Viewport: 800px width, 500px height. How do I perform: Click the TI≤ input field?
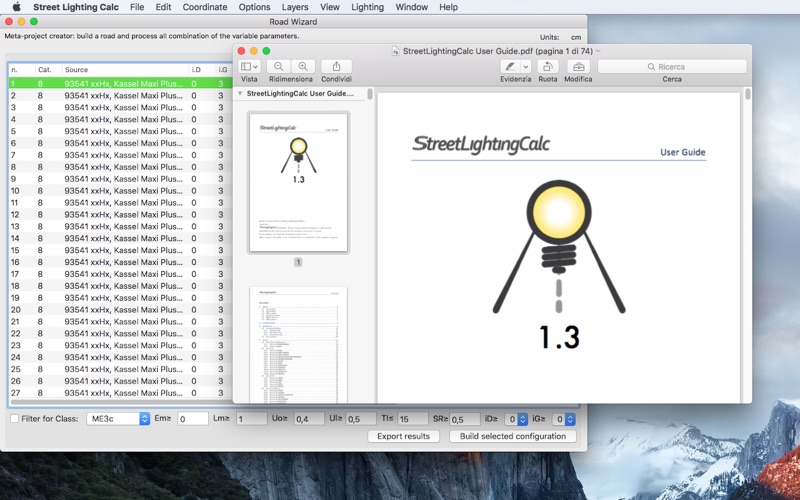tap(413, 419)
